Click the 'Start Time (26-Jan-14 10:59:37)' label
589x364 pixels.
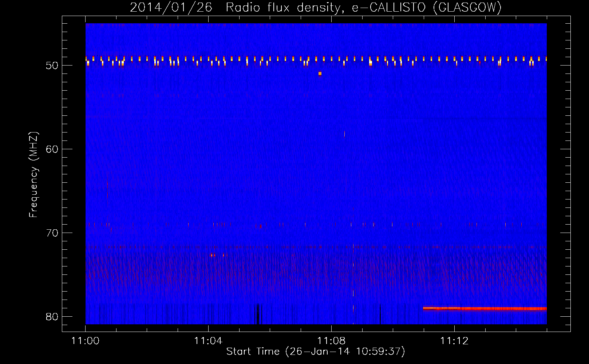[x=316, y=352]
